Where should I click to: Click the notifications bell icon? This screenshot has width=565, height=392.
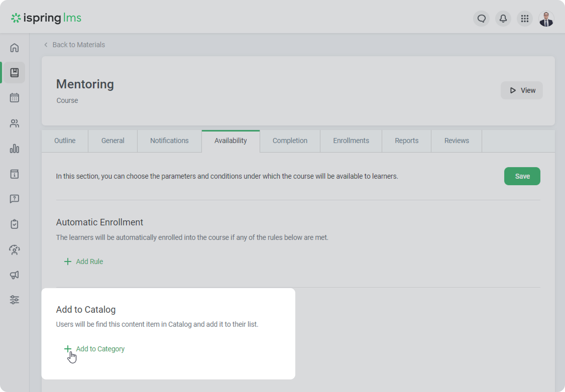[x=503, y=19]
